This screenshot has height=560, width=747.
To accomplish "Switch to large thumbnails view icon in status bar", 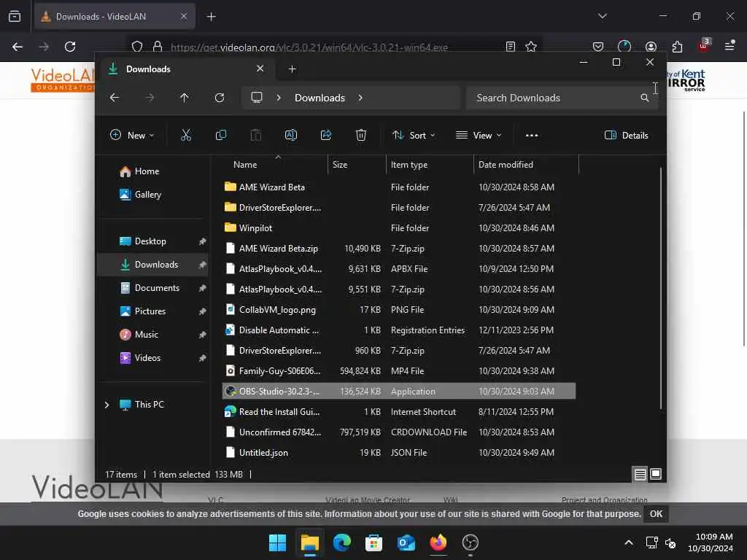I will (x=656, y=474).
